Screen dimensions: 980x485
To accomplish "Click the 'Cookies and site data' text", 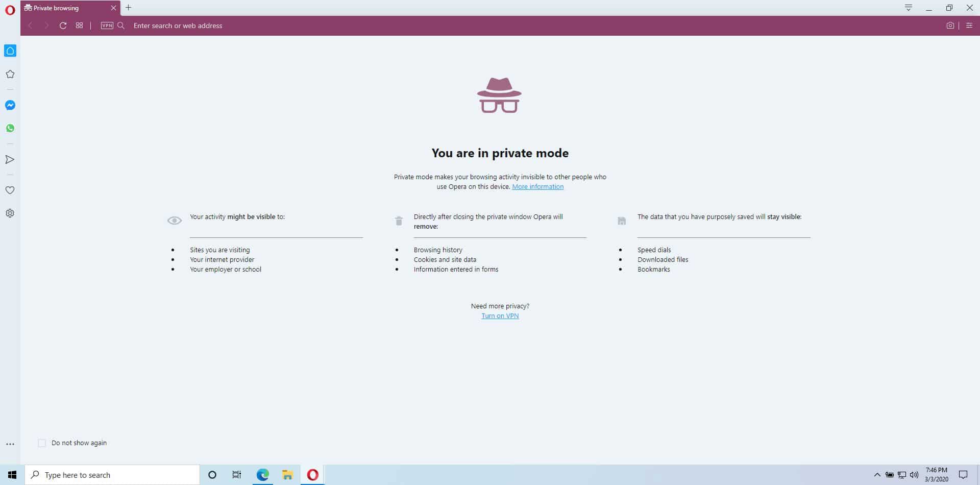I will 445,260.
